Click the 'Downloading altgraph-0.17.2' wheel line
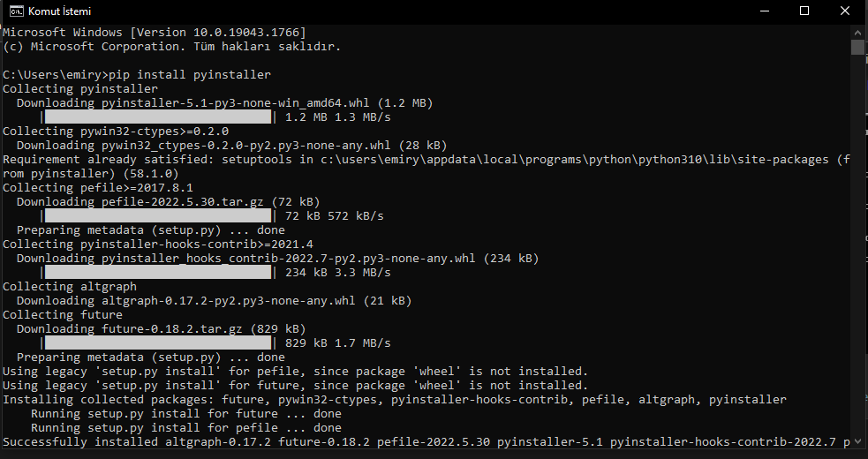Image resolution: width=868 pixels, height=459 pixels. click(x=214, y=300)
